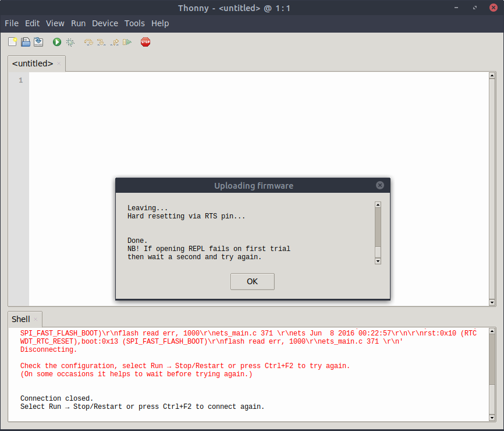Click "Leaving..." text in dialog log
Image resolution: width=504 pixels, height=431 pixels.
(148, 208)
